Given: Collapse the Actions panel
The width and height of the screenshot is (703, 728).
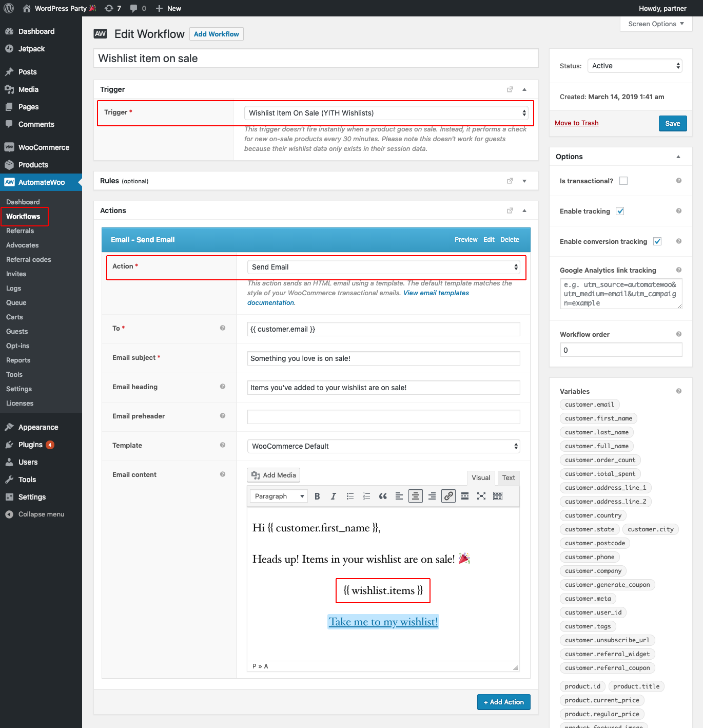Looking at the screenshot, I should tap(524, 210).
